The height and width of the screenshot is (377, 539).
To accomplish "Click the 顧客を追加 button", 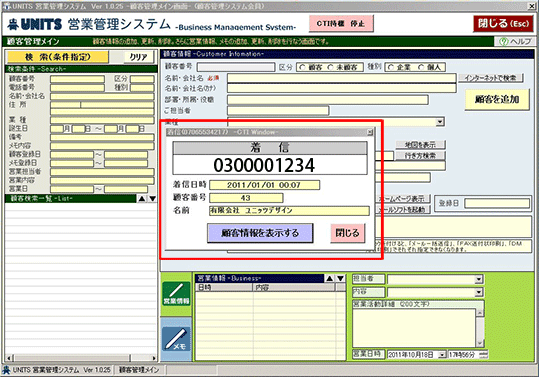I will (x=497, y=99).
